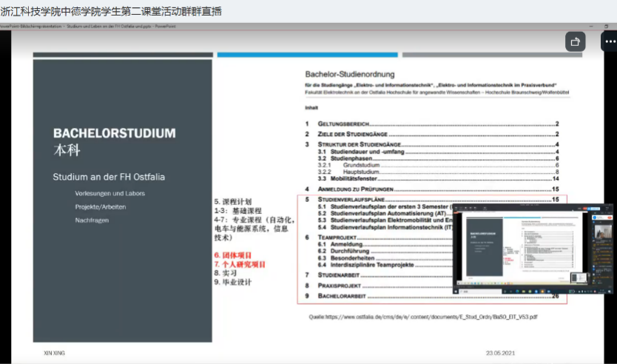Select the "Vorlesungen und Labors" item on slide
617x364 pixels.
[x=109, y=193]
